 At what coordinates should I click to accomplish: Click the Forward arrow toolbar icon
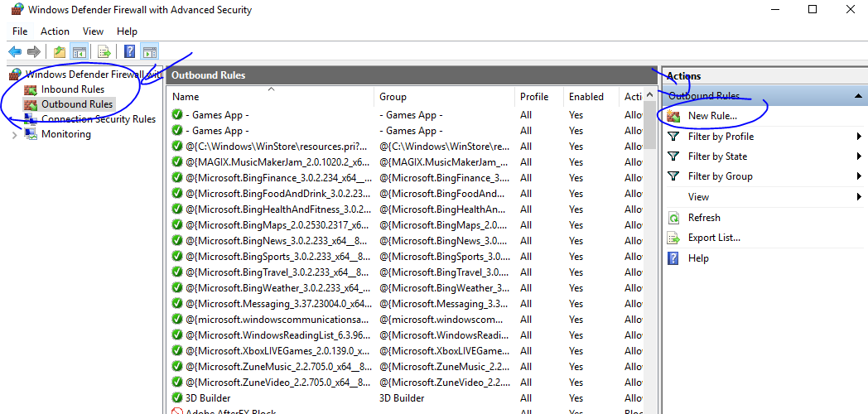34,52
